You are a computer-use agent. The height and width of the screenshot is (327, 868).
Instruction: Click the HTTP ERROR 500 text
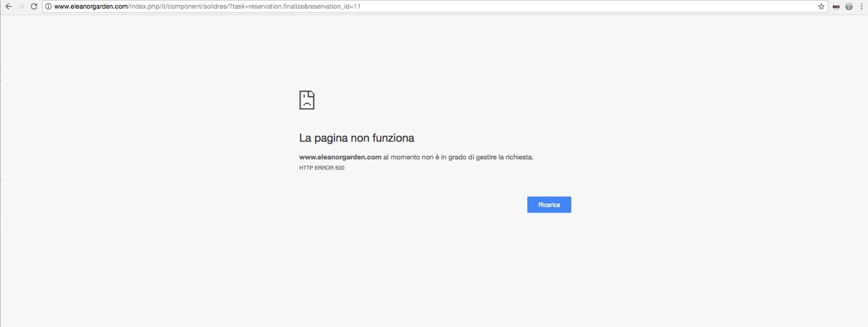pos(322,168)
